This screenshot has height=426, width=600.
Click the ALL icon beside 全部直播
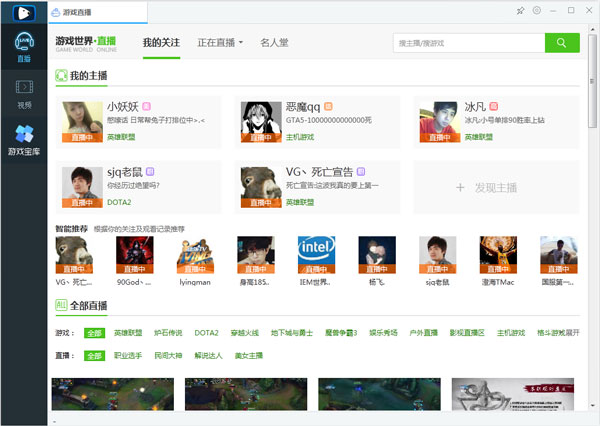(61, 305)
